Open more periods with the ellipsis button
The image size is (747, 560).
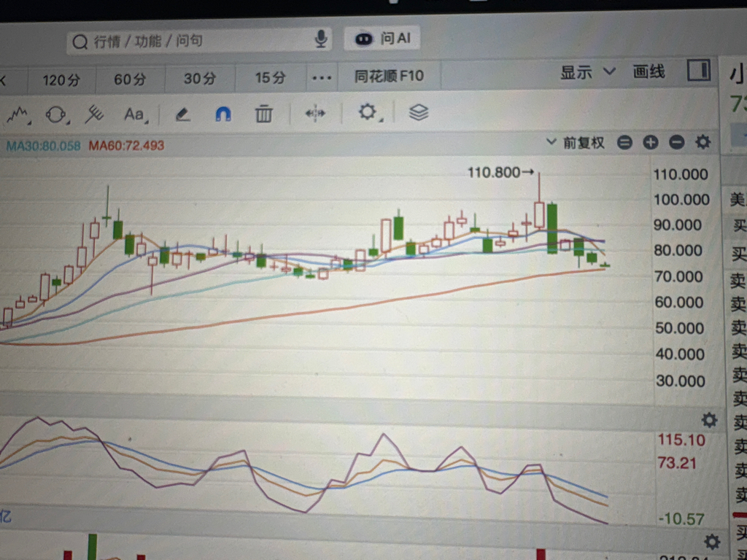(x=322, y=77)
